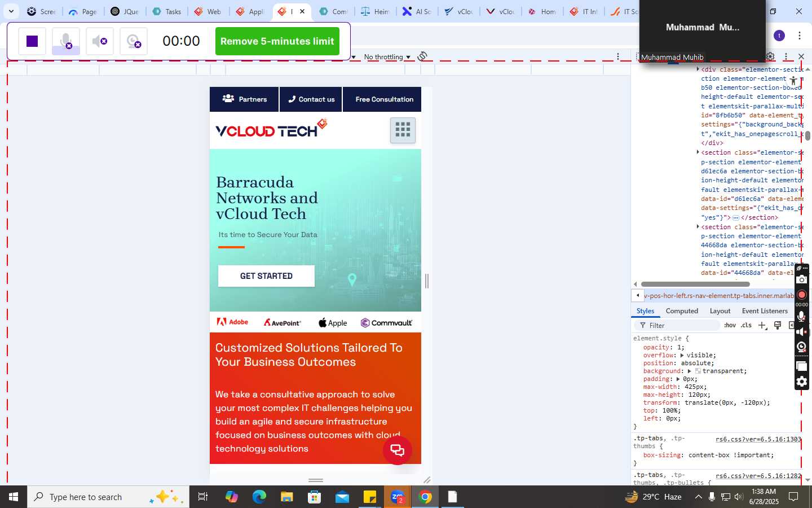Switch to the JQue browser tab
Image resolution: width=812 pixels, height=508 pixels.
[x=125, y=11]
